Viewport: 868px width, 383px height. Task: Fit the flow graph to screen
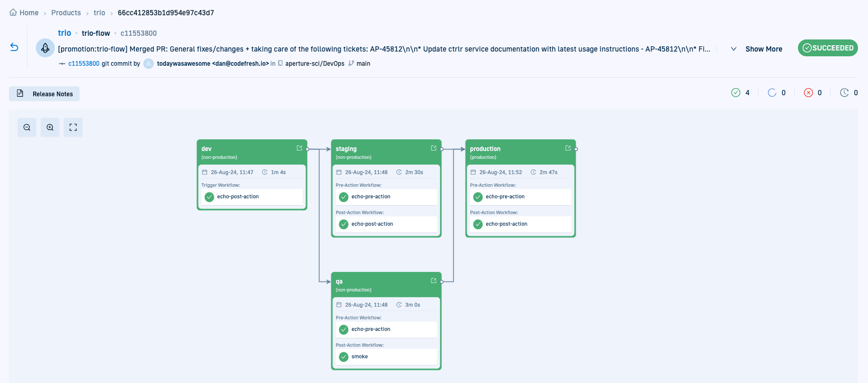coord(73,127)
